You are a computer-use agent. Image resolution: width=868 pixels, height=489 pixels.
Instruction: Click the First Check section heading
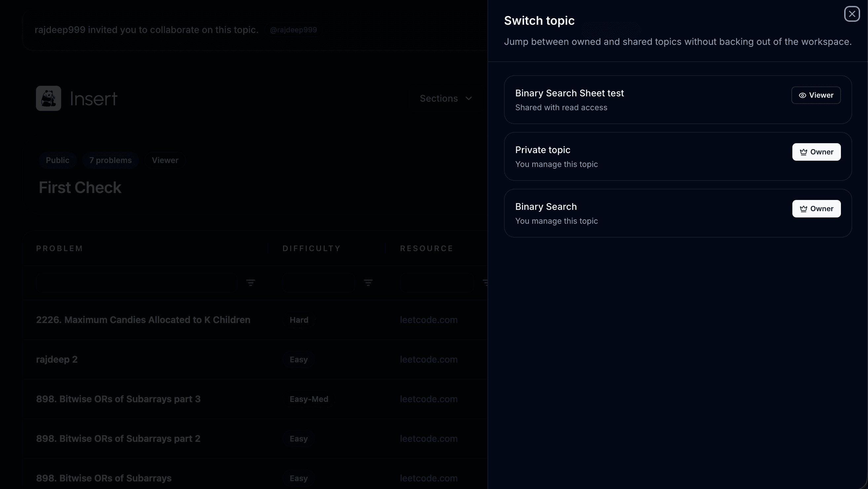click(80, 187)
